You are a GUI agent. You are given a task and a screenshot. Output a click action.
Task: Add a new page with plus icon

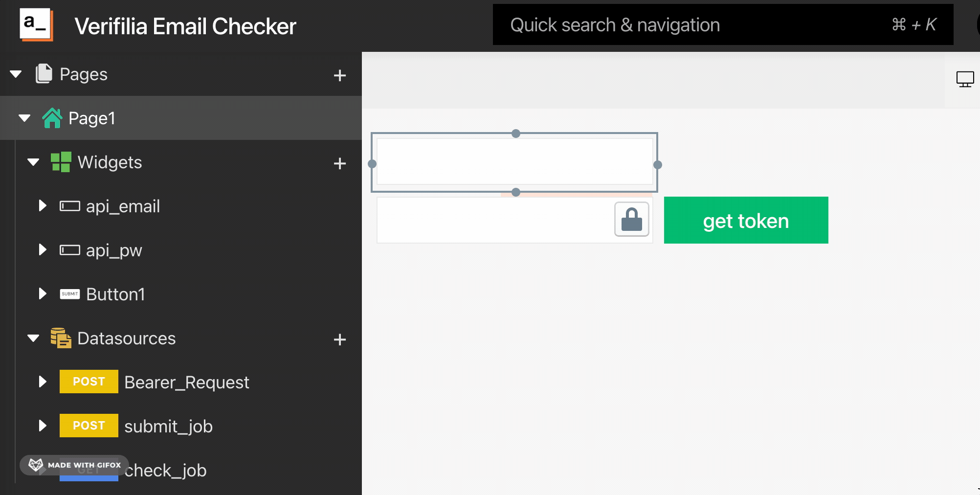tap(339, 75)
